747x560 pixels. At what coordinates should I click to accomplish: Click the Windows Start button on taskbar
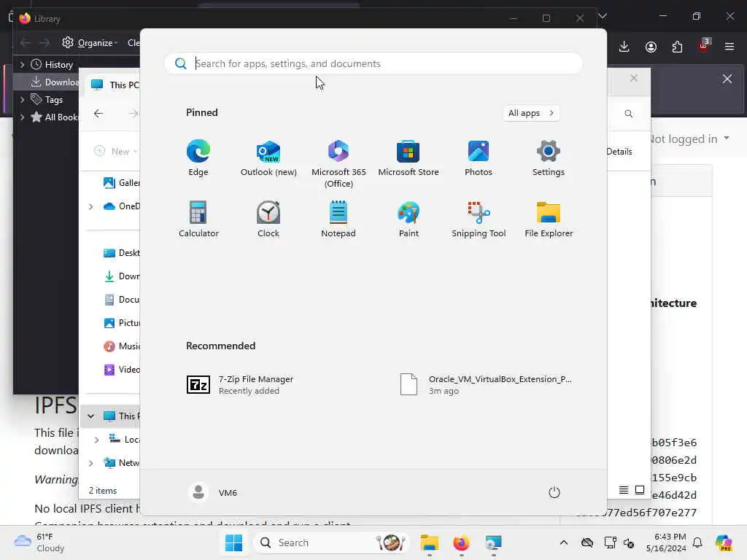(233, 542)
